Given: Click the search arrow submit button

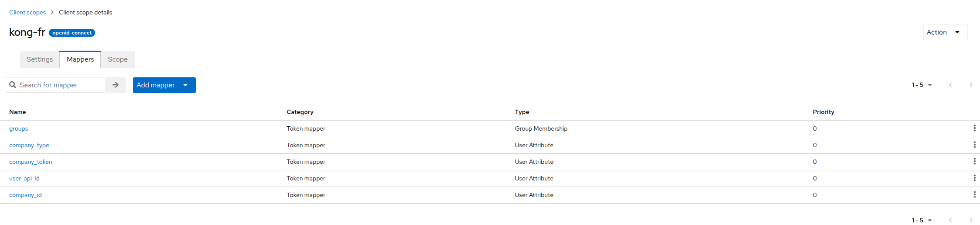Looking at the screenshot, I should [116, 85].
